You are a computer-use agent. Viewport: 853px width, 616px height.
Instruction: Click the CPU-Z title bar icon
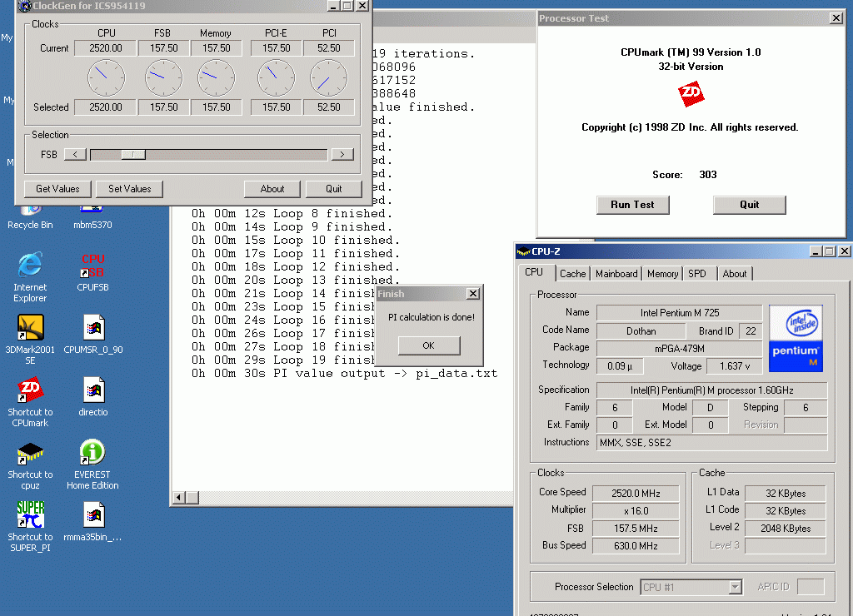pyautogui.click(x=523, y=251)
